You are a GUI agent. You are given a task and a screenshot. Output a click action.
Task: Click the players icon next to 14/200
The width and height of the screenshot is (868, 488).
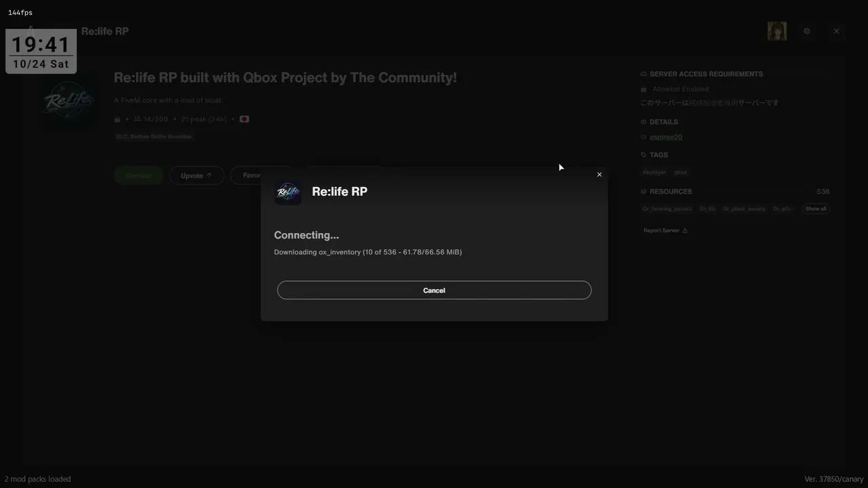[x=137, y=119]
